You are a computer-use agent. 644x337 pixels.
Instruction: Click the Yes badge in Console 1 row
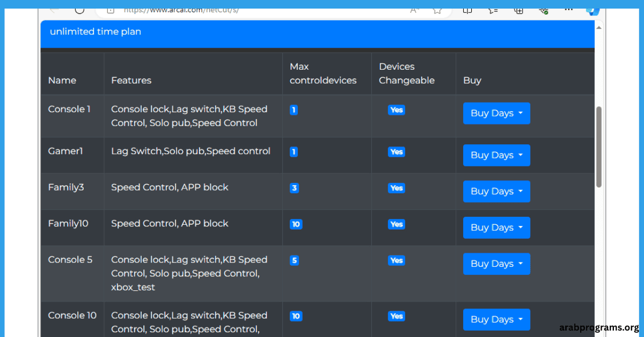click(x=397, y=110)
